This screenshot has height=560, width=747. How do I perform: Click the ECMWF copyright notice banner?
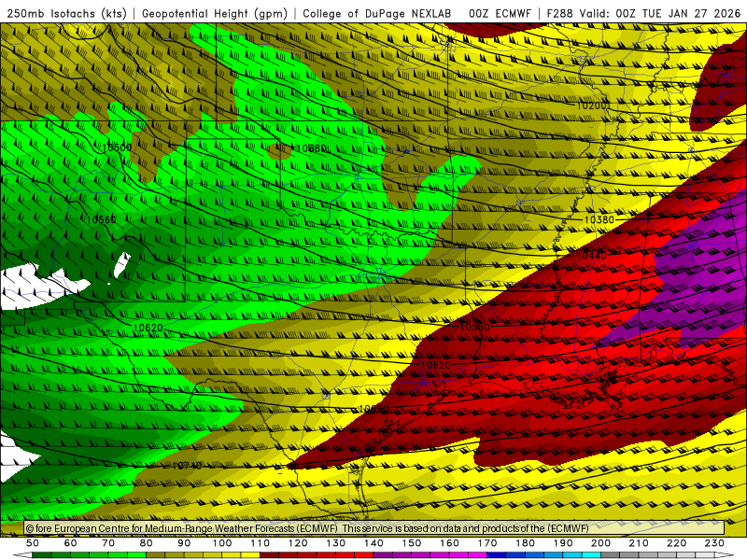coord(374,528)
